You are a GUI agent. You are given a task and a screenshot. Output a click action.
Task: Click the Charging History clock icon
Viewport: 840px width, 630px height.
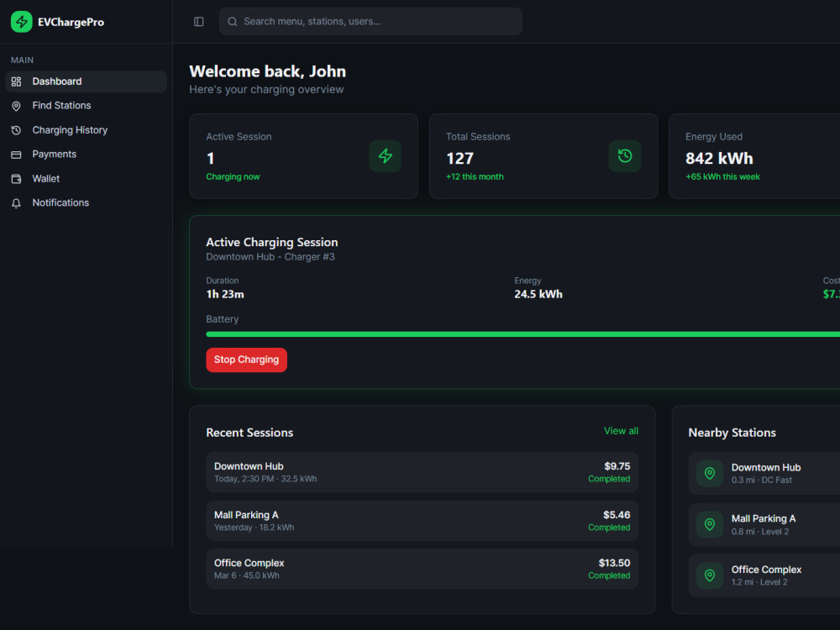click(x=16, y=130)
